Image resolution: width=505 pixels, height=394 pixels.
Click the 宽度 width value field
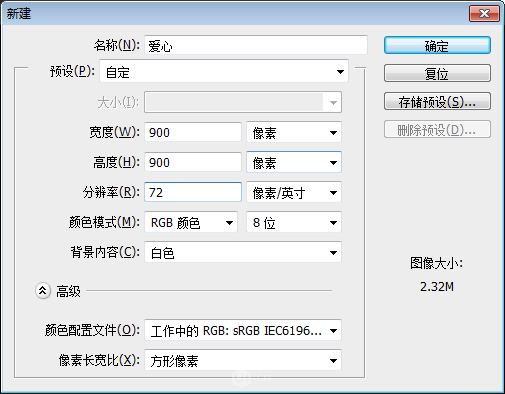(x=193, y=132)
